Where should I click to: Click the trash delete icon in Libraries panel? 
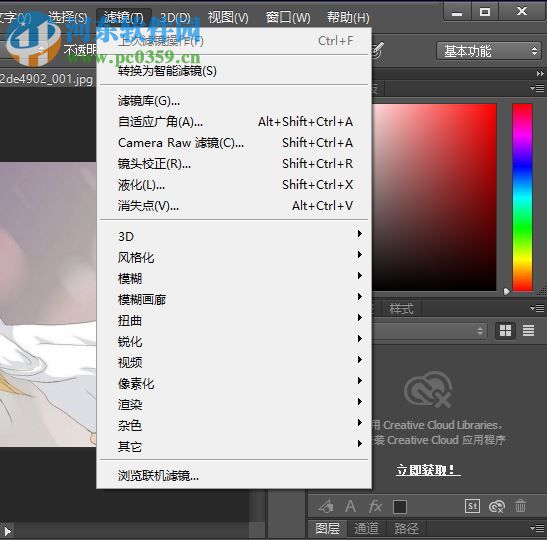(x=520, y=506)
